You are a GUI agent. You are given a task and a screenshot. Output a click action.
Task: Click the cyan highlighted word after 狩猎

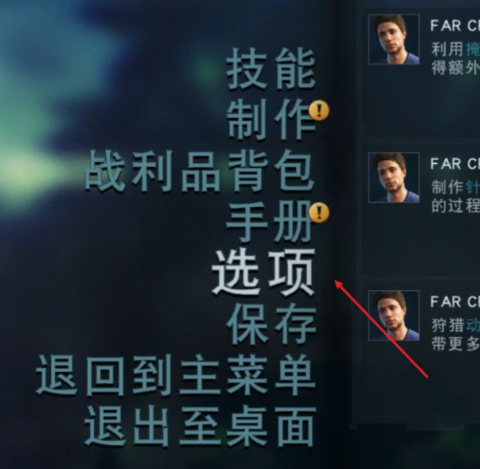point(473,325)
